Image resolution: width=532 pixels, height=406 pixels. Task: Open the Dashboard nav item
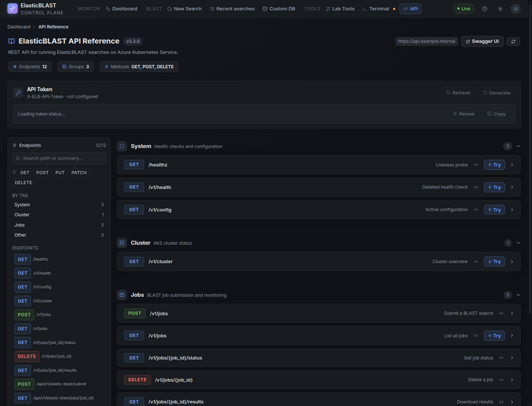coord(121,9)
